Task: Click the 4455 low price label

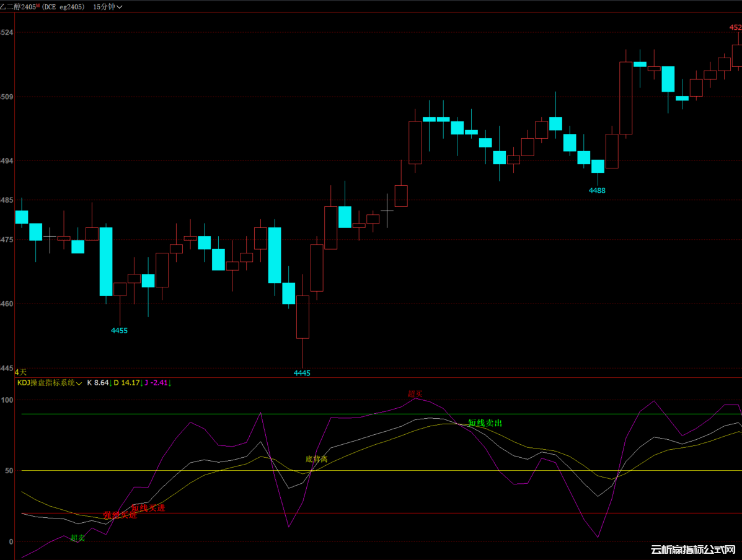Action: [x=119, y=331]
